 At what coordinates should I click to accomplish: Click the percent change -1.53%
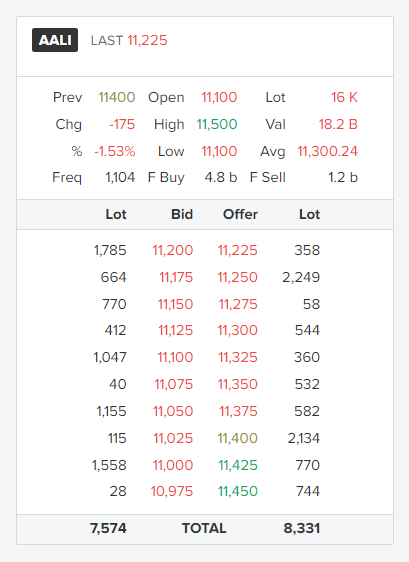[115, 151]
